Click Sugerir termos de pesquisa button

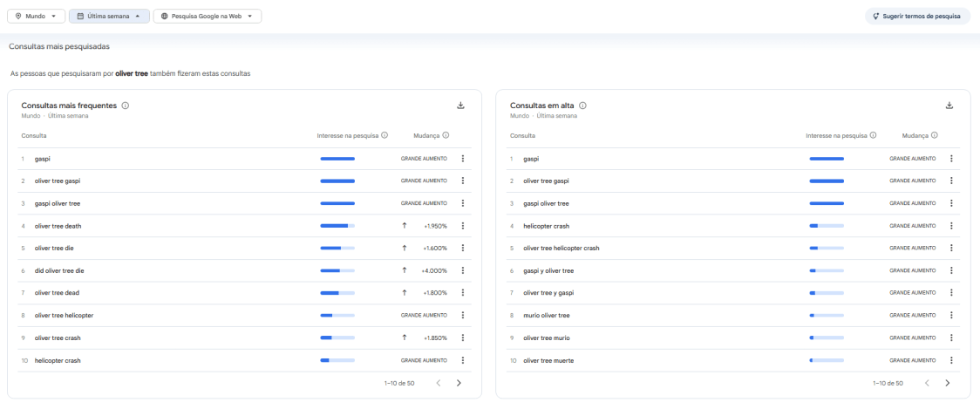(917, 17)
